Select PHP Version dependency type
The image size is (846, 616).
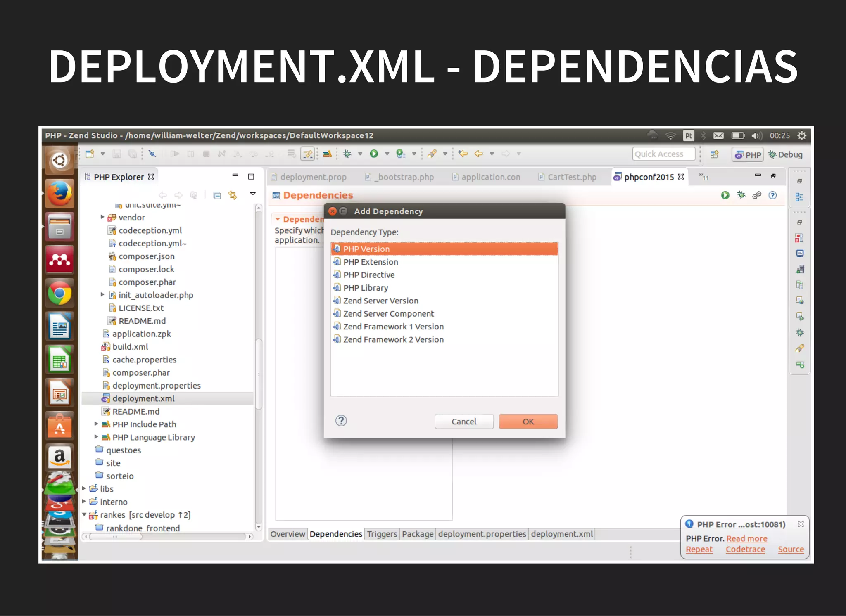[444, 249]
